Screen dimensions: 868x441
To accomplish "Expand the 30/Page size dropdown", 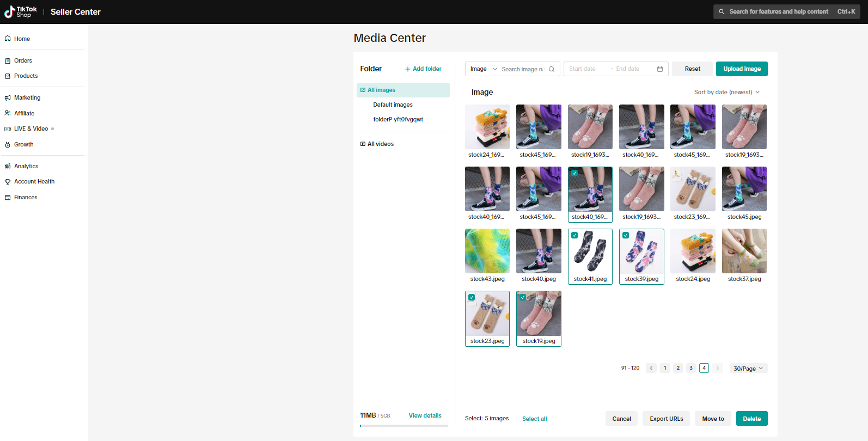I will tap(748, 369).
